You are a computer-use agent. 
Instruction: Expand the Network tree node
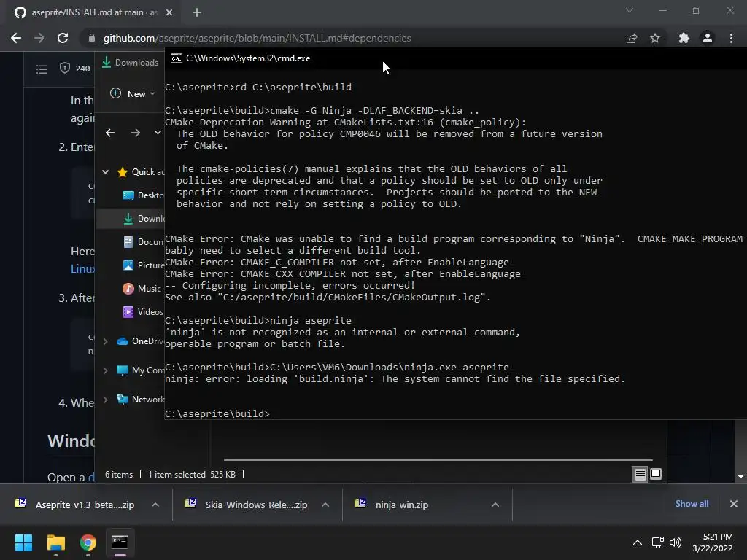coord(105,400)
